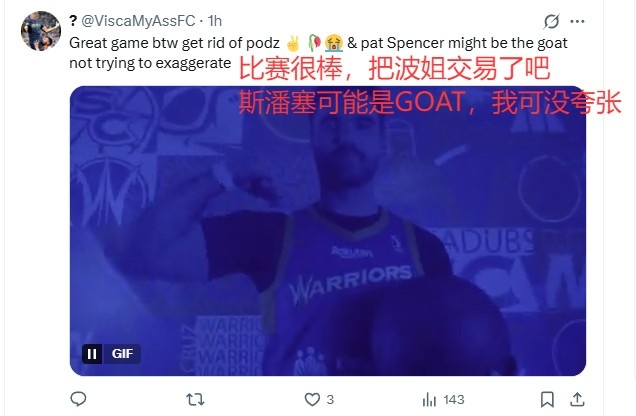The image size is (636, 416).
Task: Bookmark this tweet
Action: point(547,400)
